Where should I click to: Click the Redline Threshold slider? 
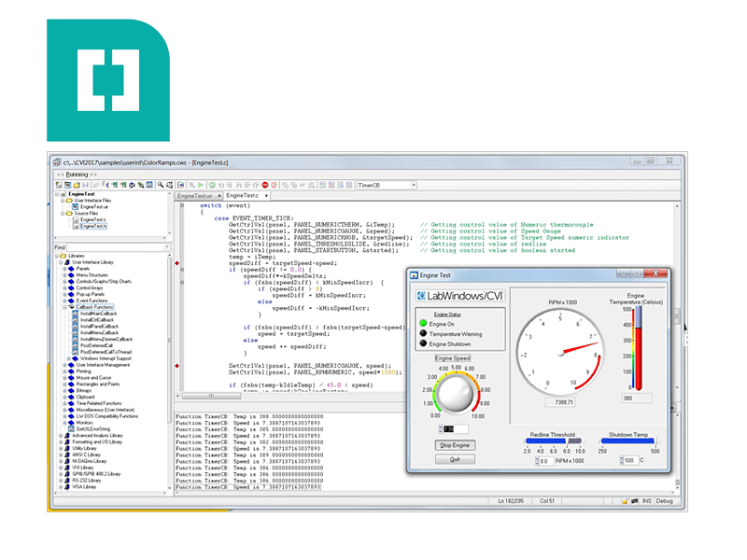coord(556,441)
